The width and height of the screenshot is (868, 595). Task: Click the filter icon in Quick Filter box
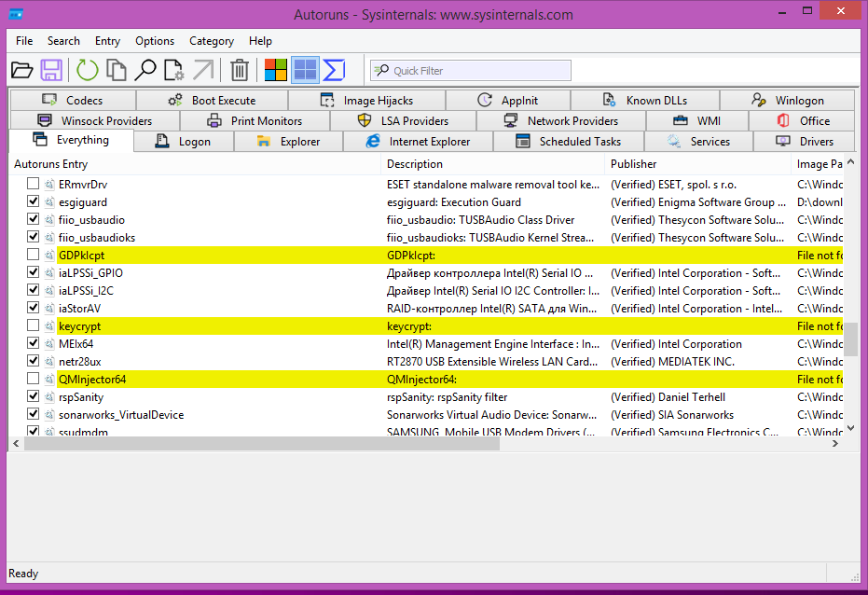point(381,70)
